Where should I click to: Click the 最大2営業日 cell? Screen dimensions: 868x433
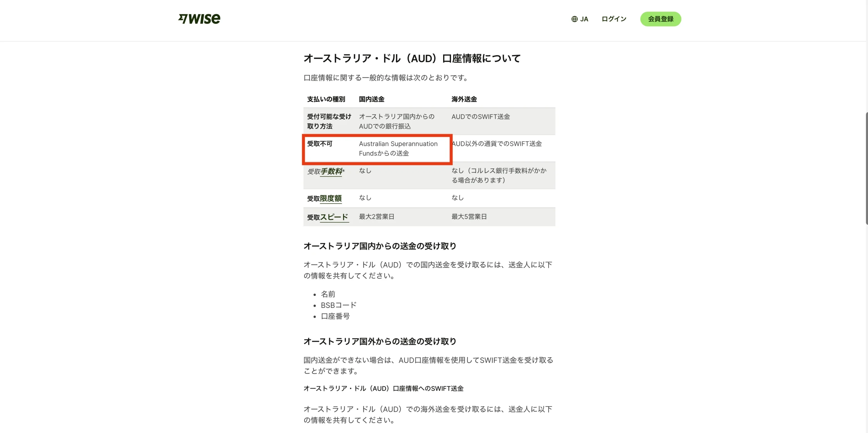pyautogui.click(x=376, y=216)
